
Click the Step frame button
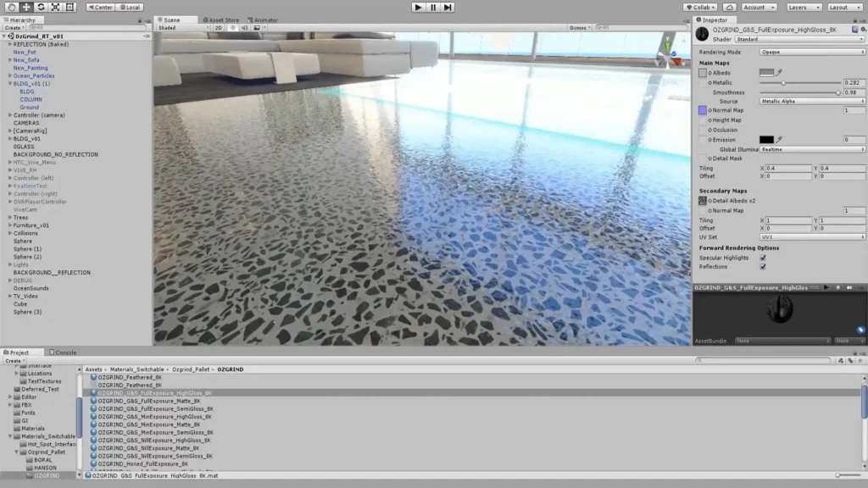448,7
